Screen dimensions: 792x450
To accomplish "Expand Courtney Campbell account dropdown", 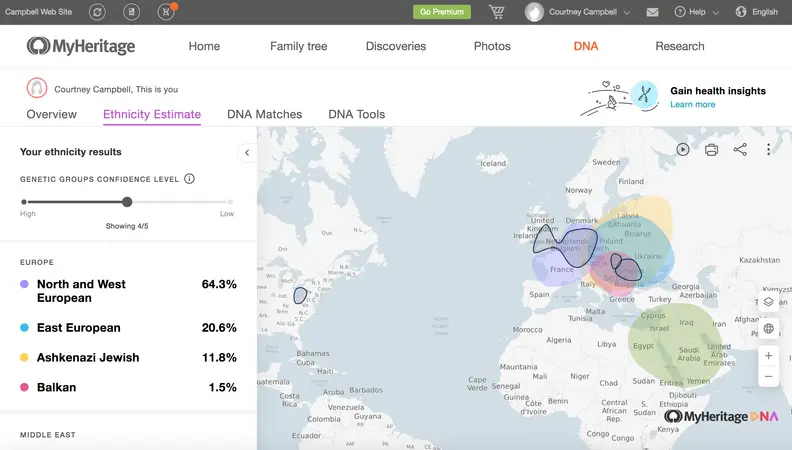I will [627, 12].
